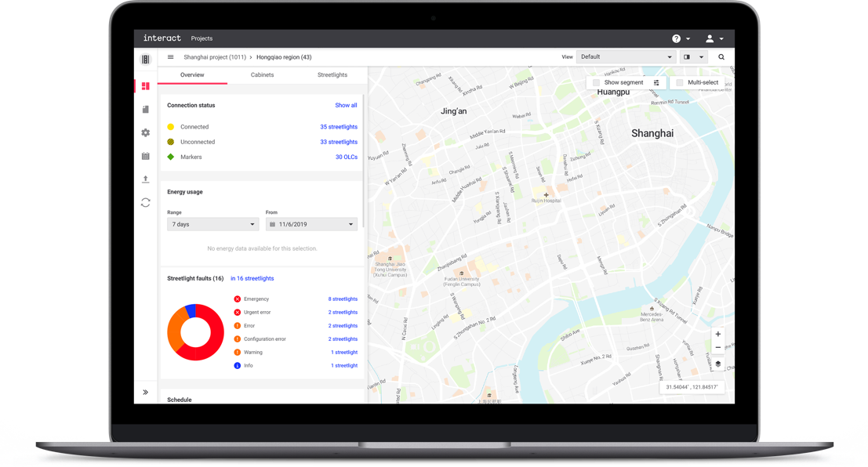Open the 35 streetlights connected link

(x=339, y=127)
